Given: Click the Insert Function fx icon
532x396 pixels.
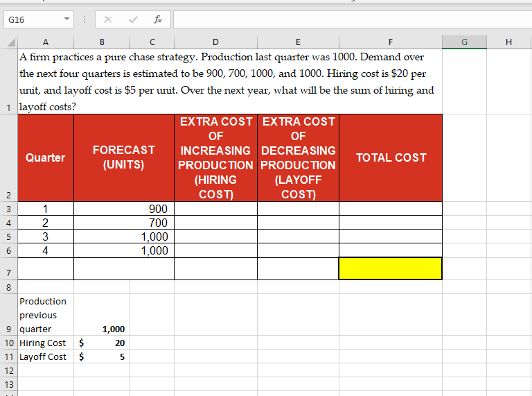Looking at the screenshot, I should pos(158,19).
